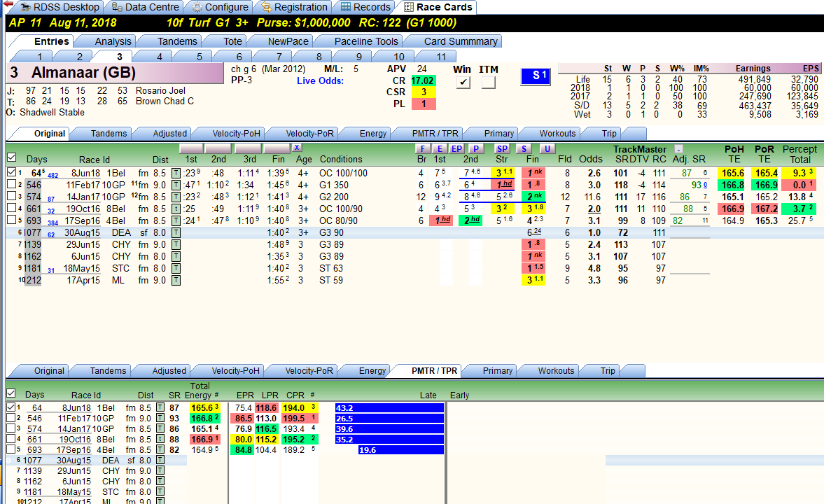Screen dimensions: 824x504
Task: Click T turf icon for 8Jun18 upper grid
Action: 176,173
